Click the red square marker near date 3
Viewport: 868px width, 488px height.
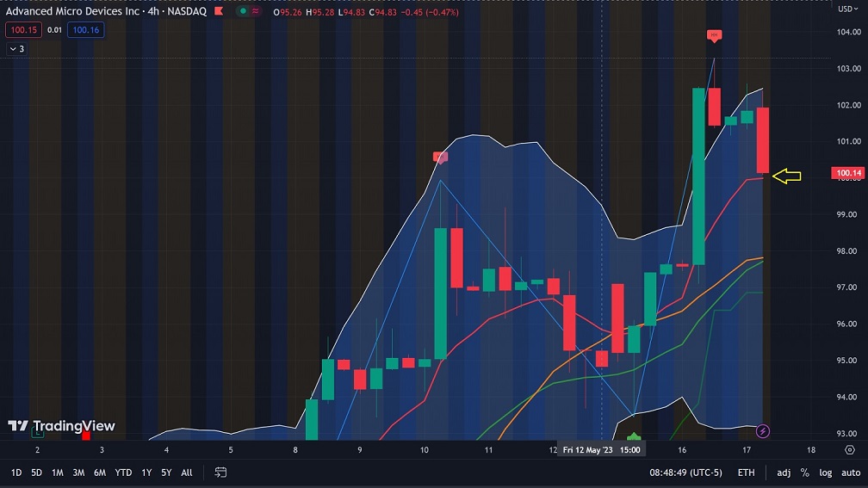86,436
